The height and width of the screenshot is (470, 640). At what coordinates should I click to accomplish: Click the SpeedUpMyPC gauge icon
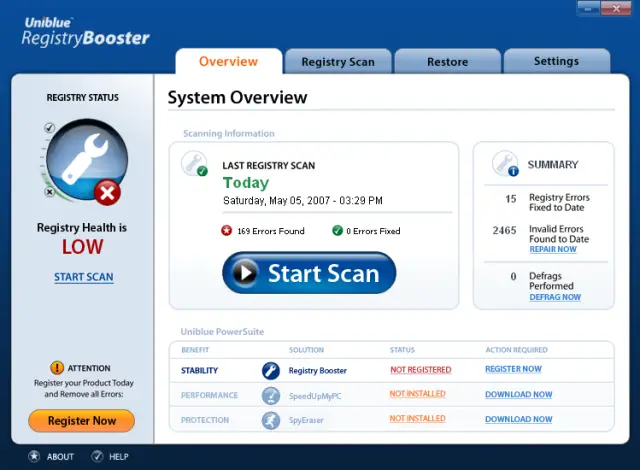pos(271,396)
